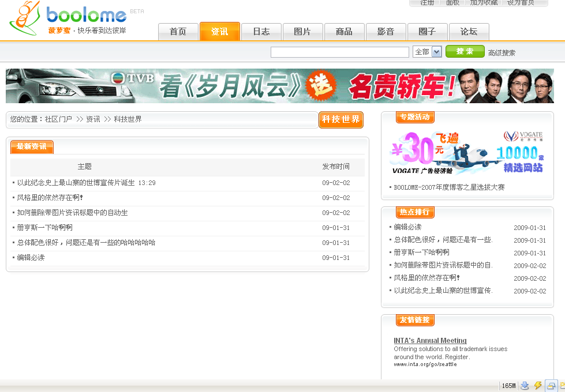Open article 总体配色很好，问题还是有一些的哈哈哈哈哈
The height and width of the screenshot is (392, 565).
point(86,243)
